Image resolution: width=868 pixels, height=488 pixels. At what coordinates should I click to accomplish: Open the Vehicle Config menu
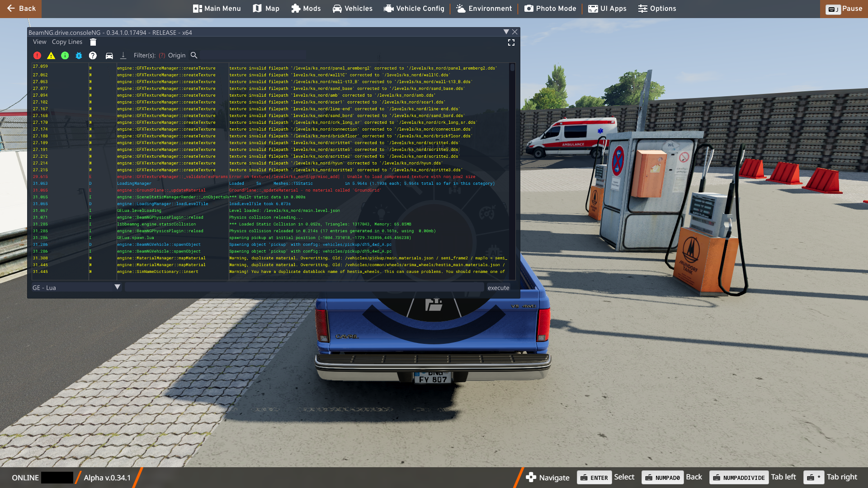click(414, 9)
